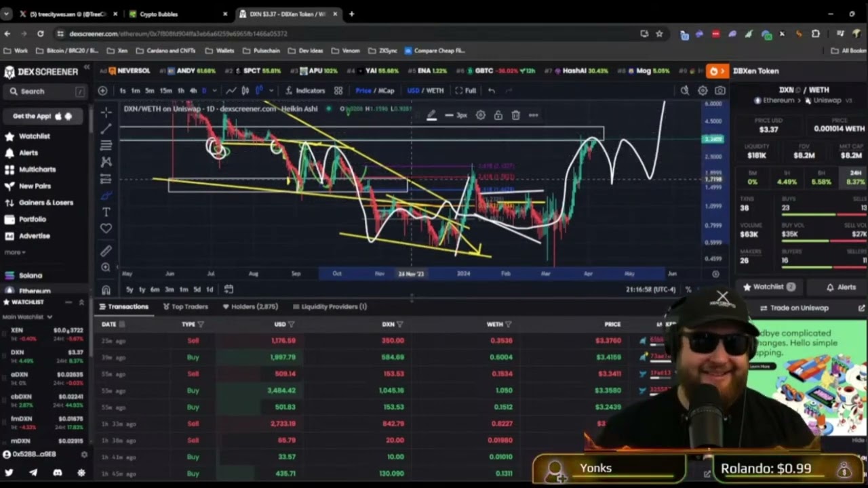Switch chart to line style
The width and height of the screenshot is (868, 488).
231,90
